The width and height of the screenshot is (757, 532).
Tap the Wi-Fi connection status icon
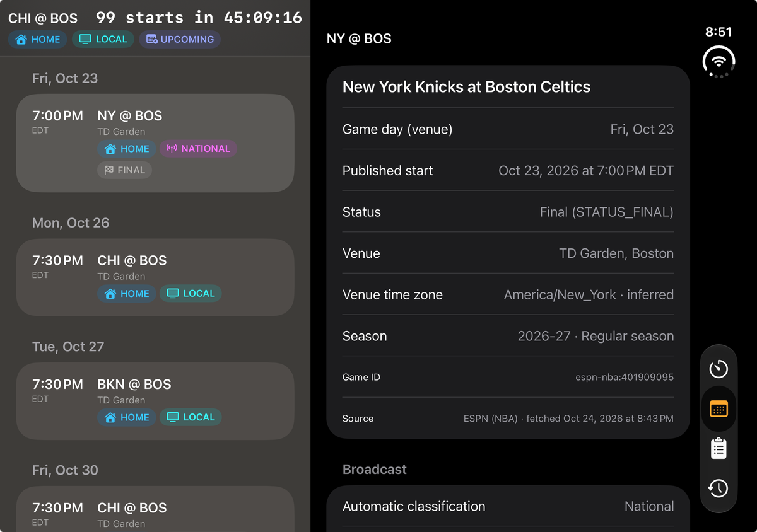719,61
